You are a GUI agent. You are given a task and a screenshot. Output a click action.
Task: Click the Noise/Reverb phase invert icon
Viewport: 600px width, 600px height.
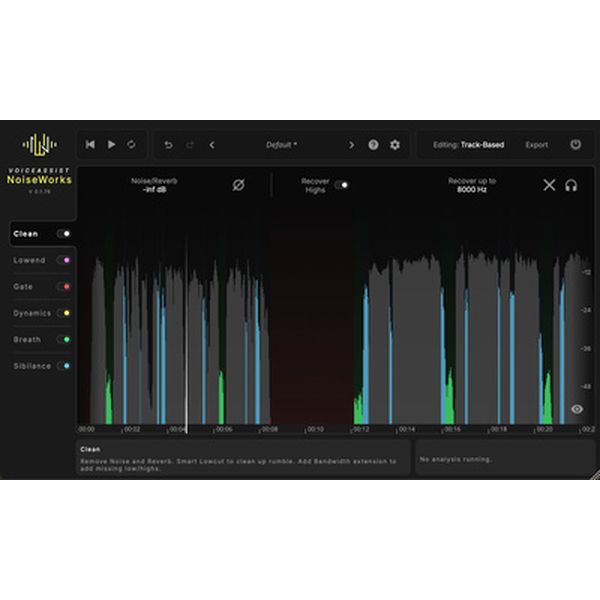pos(238,185)
